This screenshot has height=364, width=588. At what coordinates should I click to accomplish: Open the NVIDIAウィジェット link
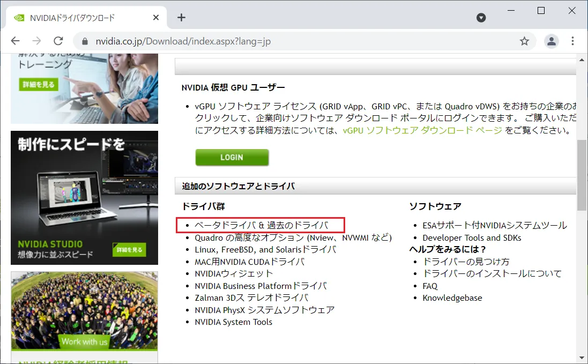234,273
